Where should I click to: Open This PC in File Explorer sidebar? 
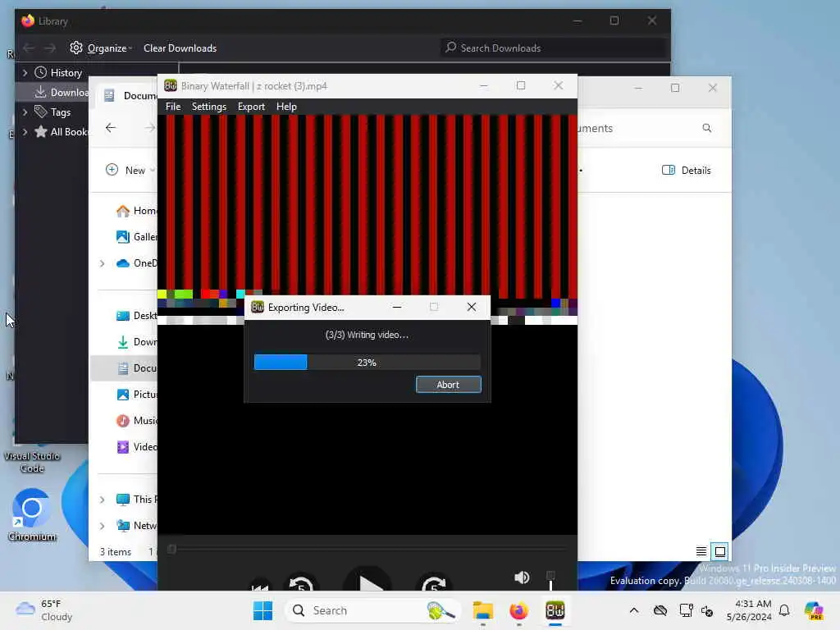tap(137, 500)
